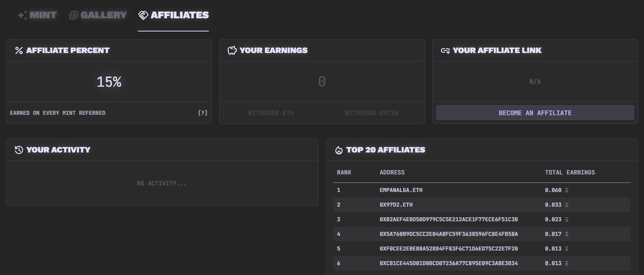Open the Mint tab
The height and width of the screenshot is (275, 644).
[x=43, y=15]
